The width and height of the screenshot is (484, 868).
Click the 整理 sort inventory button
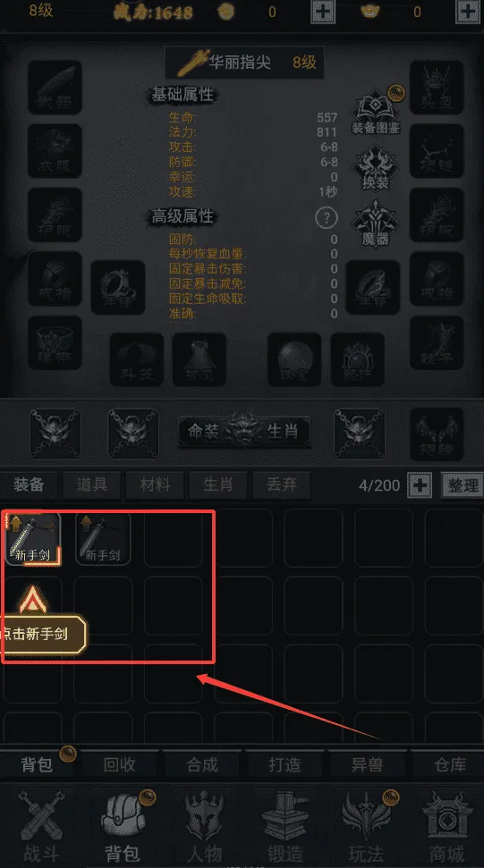point(463,485)
